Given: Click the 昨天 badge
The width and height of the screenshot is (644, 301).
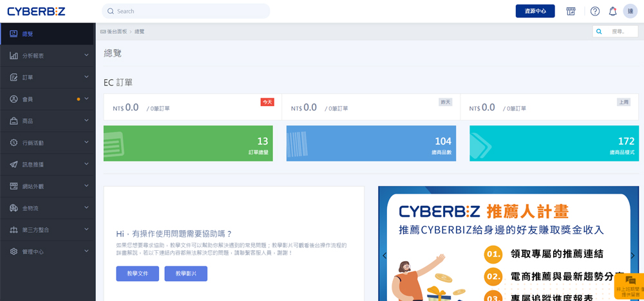Looking at the screenshot, I should point(445,102).
